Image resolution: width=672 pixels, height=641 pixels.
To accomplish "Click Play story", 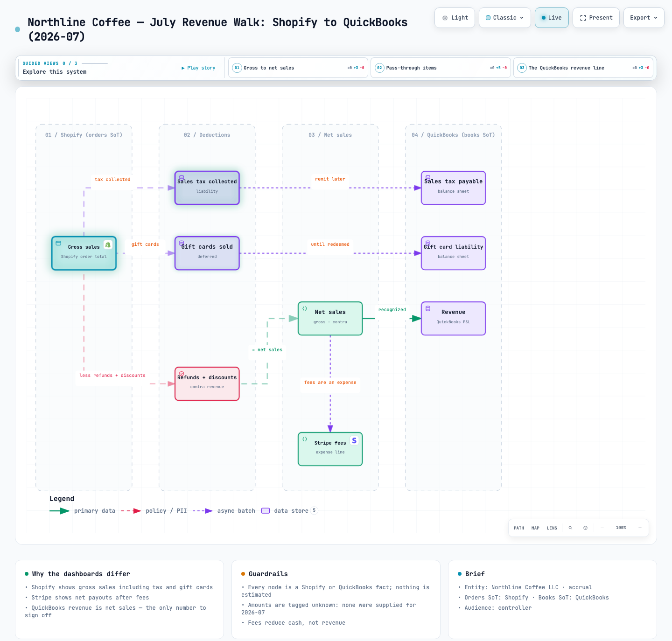I will pyautogui.click(x=198, y=68).
